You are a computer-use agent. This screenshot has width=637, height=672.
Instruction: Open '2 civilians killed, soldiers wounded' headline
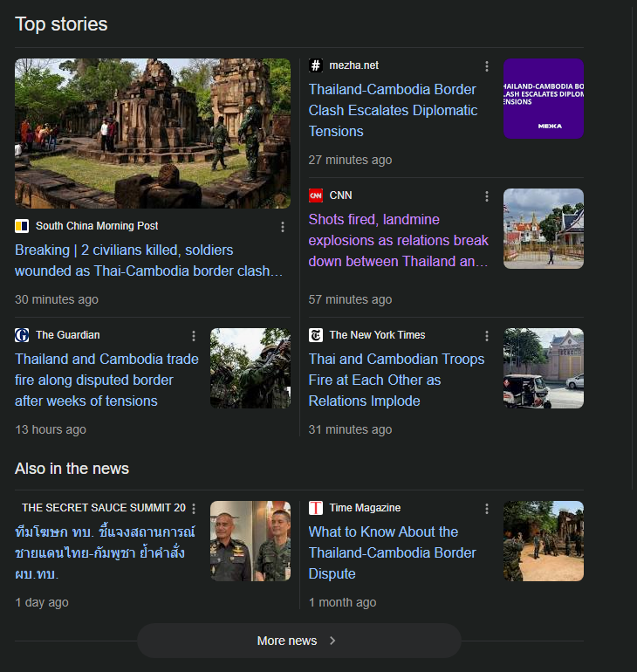[148, 261]
